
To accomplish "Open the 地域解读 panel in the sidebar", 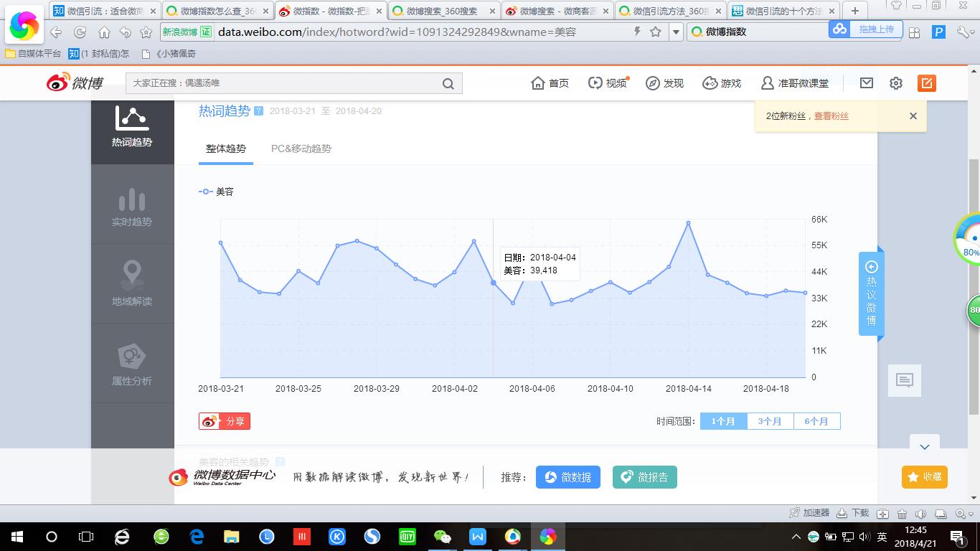I will coord(132,283).
